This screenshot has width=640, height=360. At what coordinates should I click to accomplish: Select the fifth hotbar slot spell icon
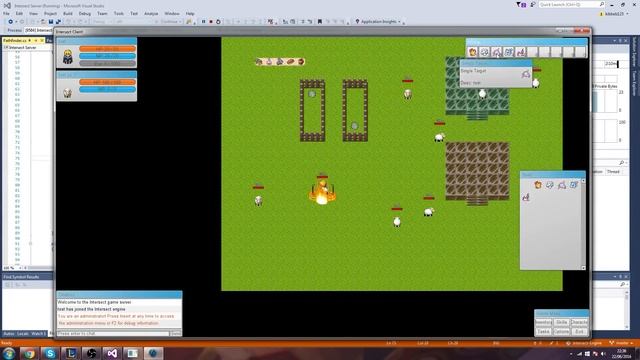pyautogui.click(x=521, y=52)
